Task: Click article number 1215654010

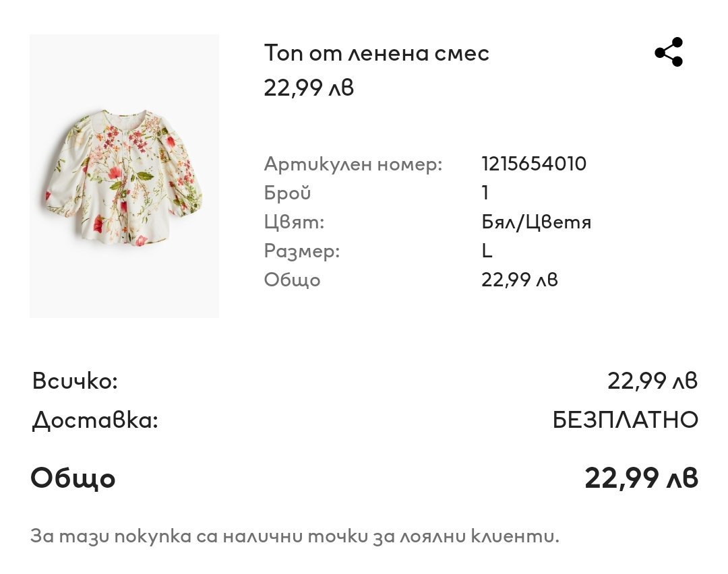Action: [x=533, y=164]
